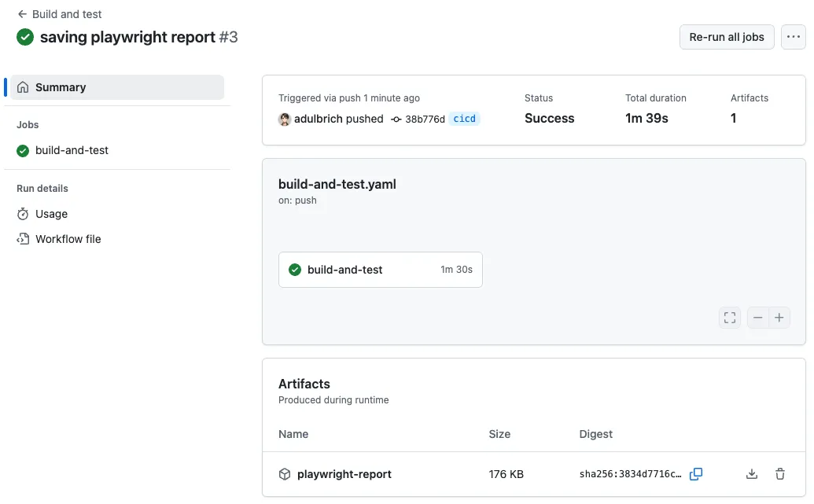
Task: Click the cicd branch label
Action: pyautogui.click(x=464, y=119)
